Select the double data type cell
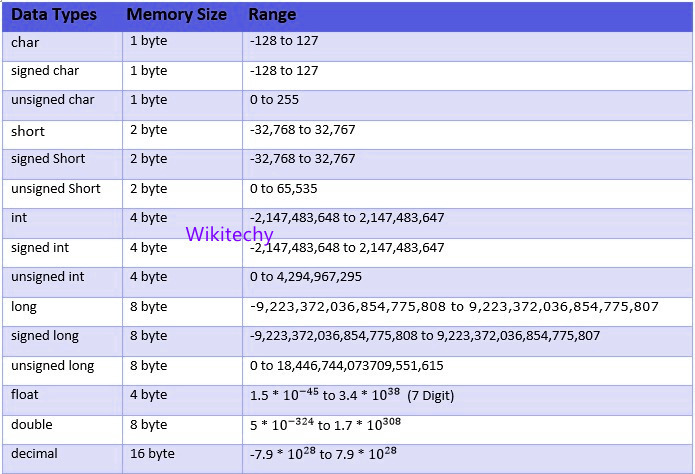The image size is (695, 474). point(32,425)
